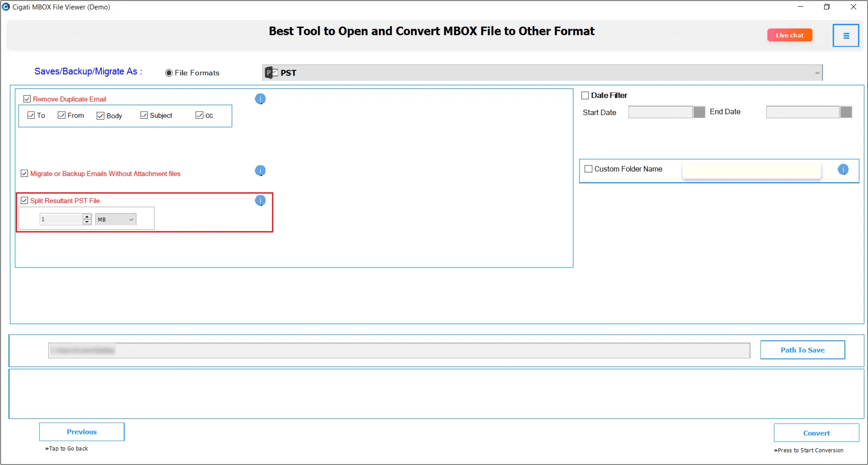Click the Live chat button

pos(790,35)
